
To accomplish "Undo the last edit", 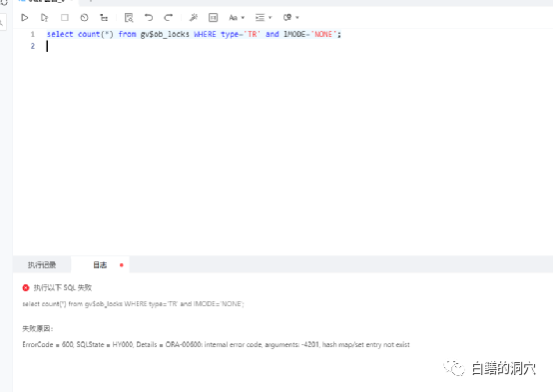I will [x=149, y=17].
